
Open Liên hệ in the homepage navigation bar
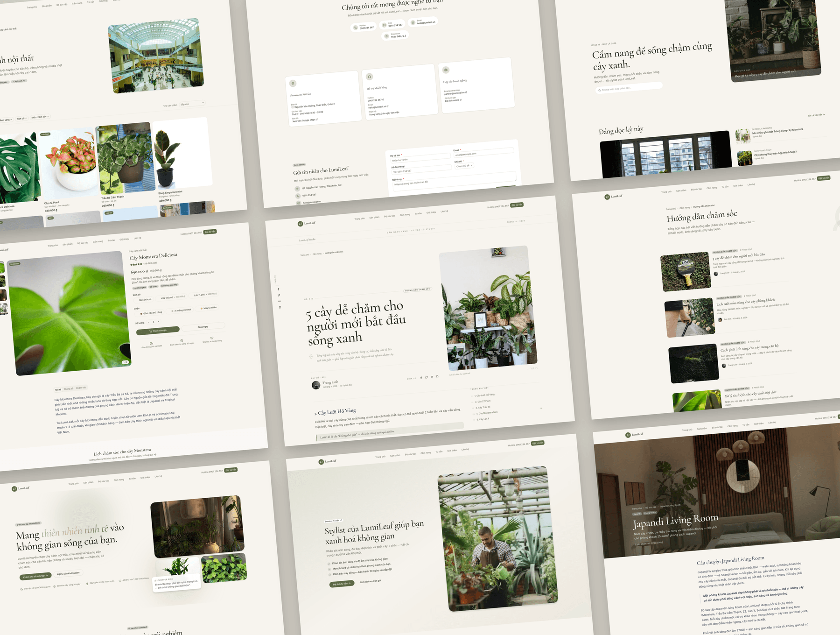point(158,476)
